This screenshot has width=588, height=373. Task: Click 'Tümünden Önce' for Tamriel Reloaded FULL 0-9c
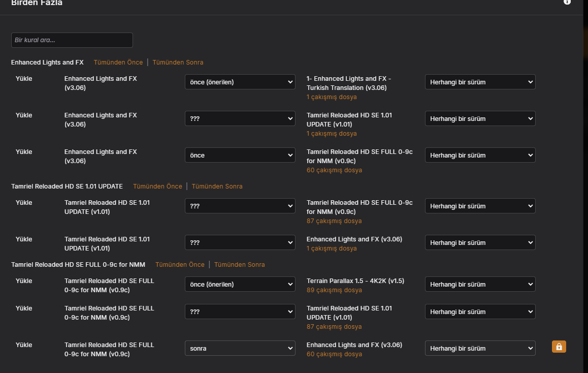point(180,265)
